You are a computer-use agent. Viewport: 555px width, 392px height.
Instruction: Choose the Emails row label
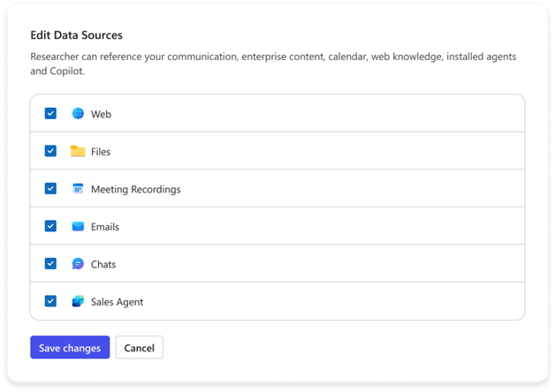pyautogui.click(x=105, y=227)
